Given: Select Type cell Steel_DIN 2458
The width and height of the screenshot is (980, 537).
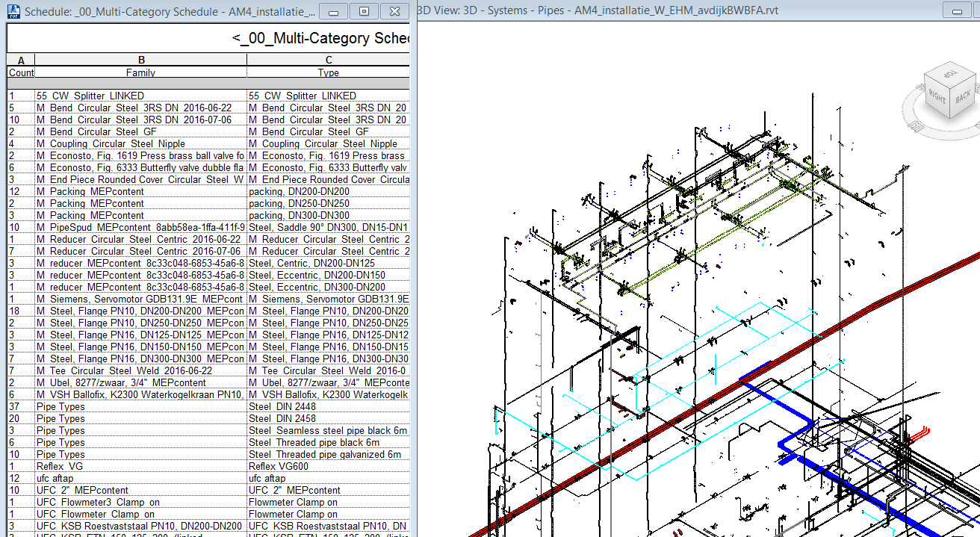Looking at the screenshot, I should click(x=329, y=418).
